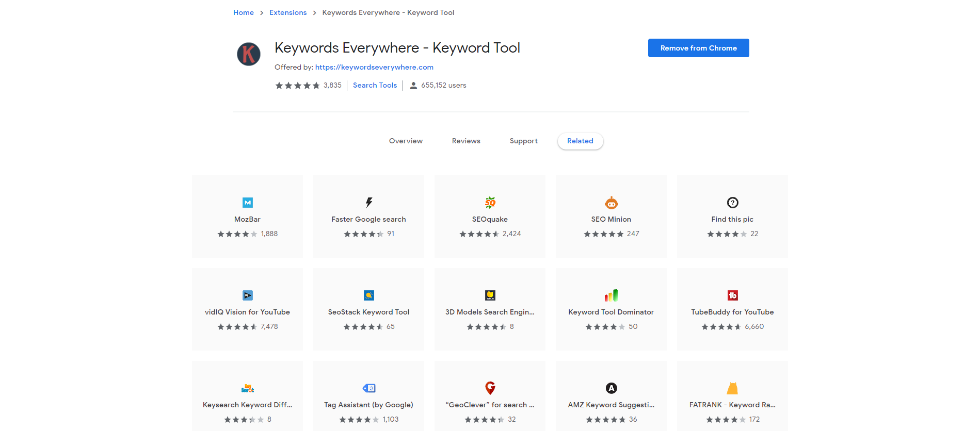Click the AMZ Keyword Suggestion icon
Viewport: 980px width, 431px height.
coord(612,388)
